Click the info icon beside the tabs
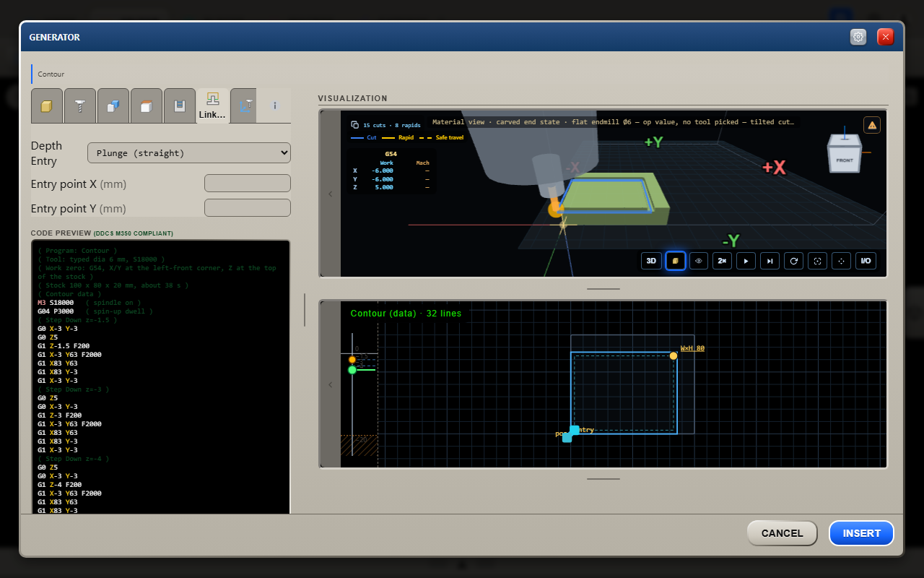Viewport: 924px width, 578px height. coord(275,105)
